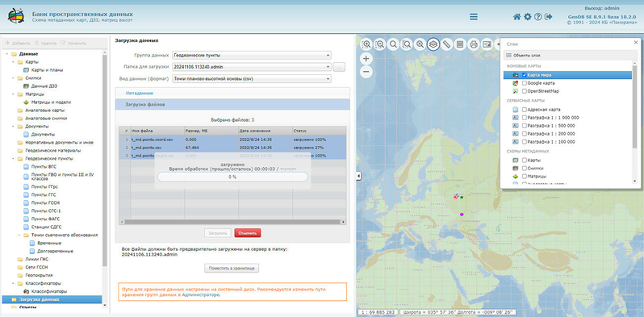Open the hamburger menu in header

(474, 17)
